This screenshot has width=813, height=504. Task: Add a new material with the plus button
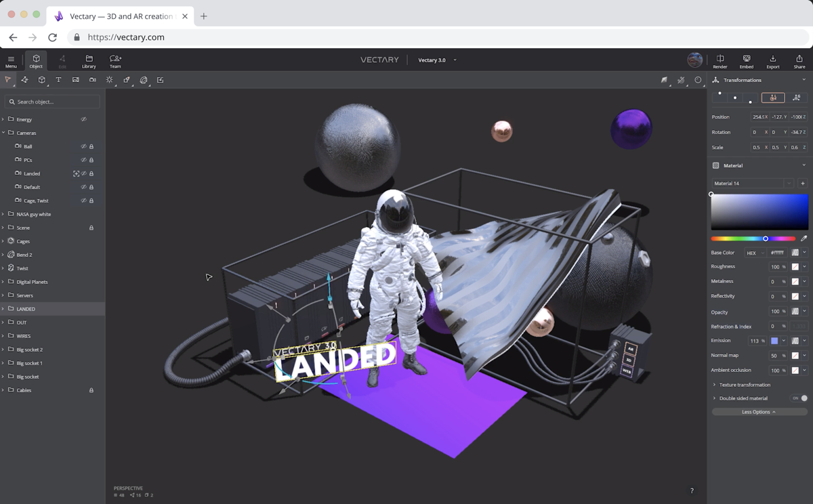[803, 184]
